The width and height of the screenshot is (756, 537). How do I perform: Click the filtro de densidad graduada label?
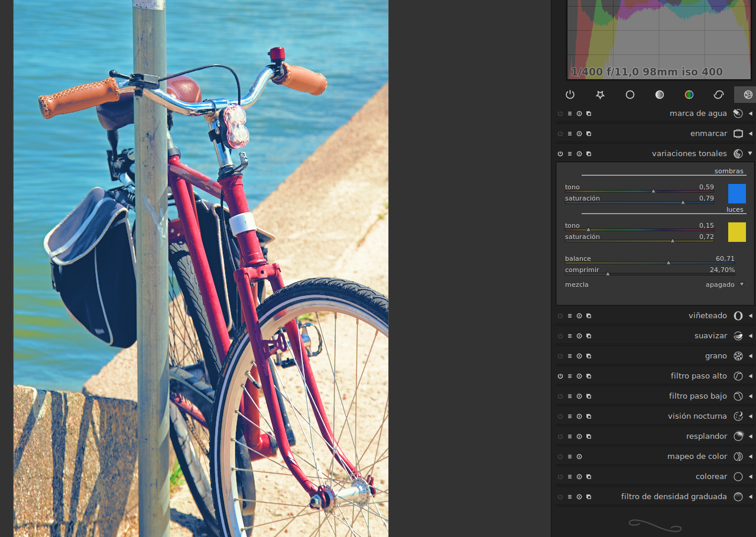[x=674, y=497]
